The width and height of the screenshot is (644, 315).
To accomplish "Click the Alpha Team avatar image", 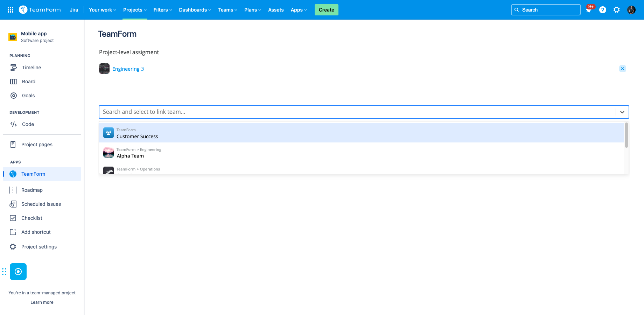I will [108, 153].
